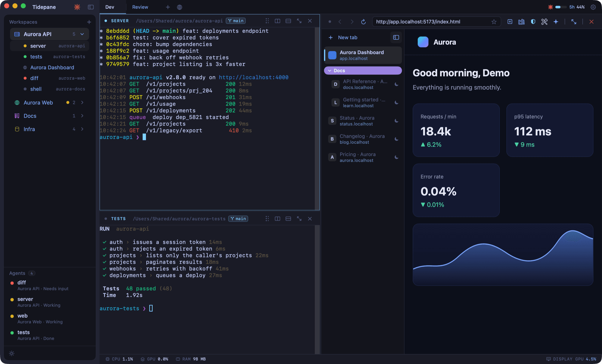Open the Getting started learn.localhost tab
602x364 pixels.
tap(365, 103)
